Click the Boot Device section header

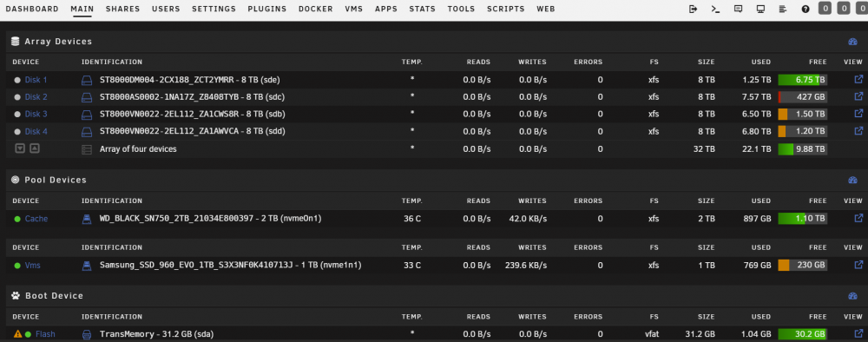click(434, 296)
